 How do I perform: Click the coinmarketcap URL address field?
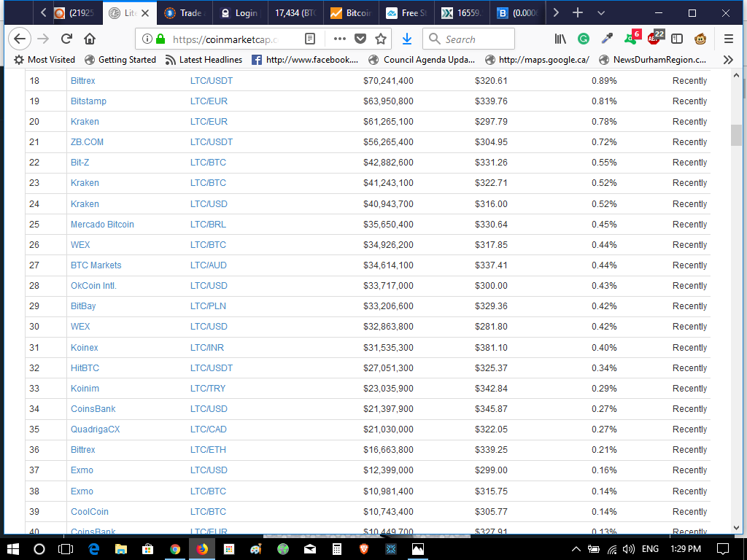[x=225, y=39]
